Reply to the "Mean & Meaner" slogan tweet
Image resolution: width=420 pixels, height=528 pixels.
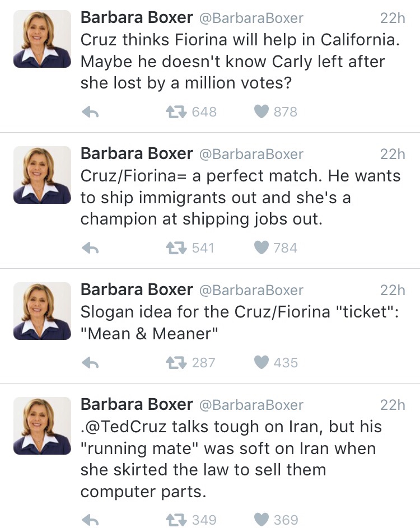click(91, 363)
